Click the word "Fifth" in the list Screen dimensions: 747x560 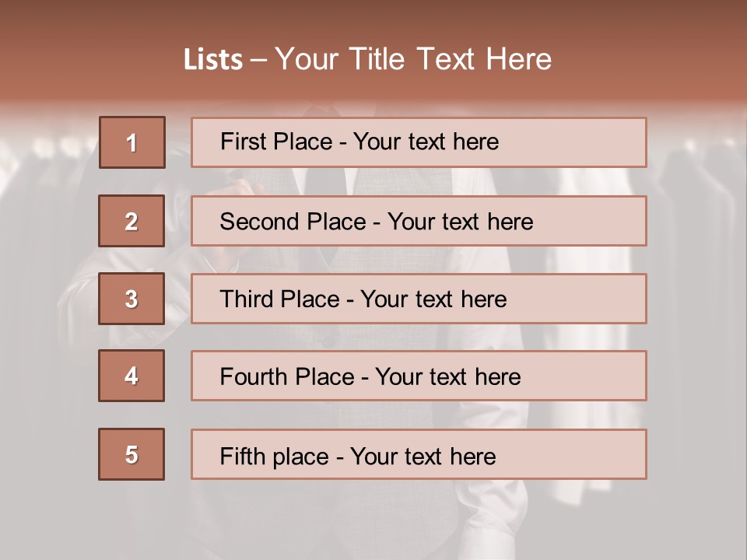(240, 456)
